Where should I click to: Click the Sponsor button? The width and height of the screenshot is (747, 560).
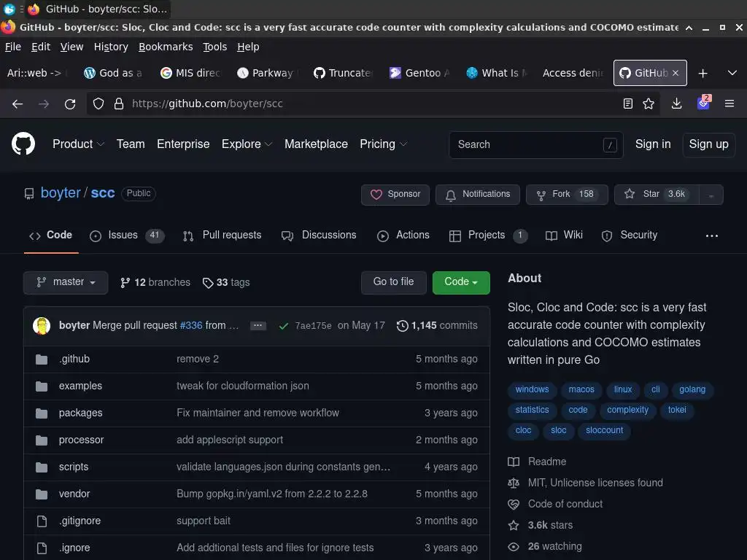[395, 195]
